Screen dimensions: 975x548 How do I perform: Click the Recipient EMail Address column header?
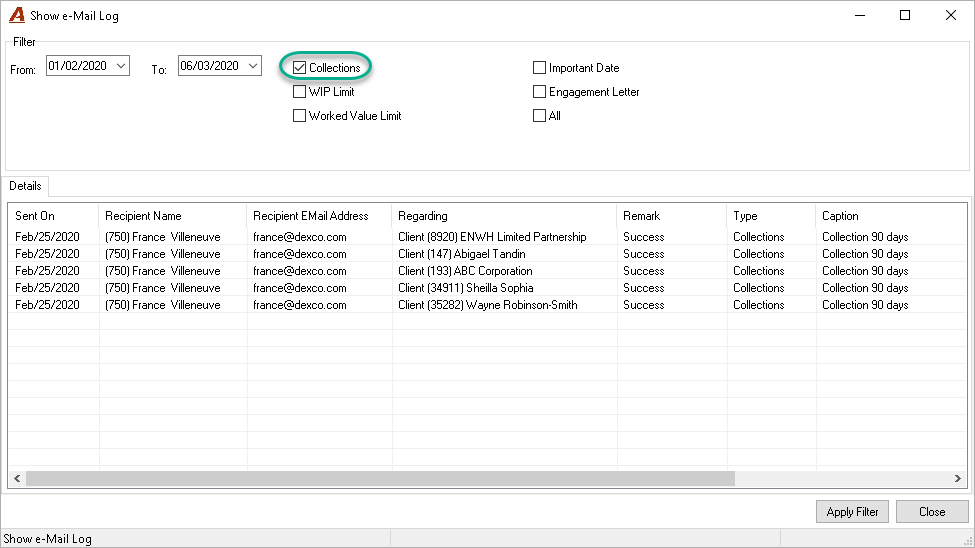point(320,216)
